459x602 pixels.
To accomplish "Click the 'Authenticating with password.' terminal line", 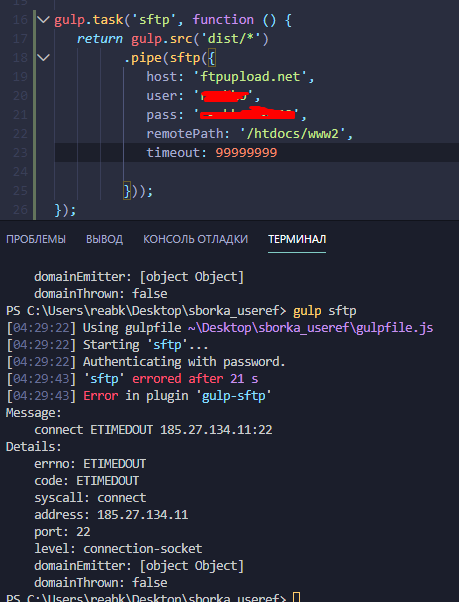I will point(184,362).
